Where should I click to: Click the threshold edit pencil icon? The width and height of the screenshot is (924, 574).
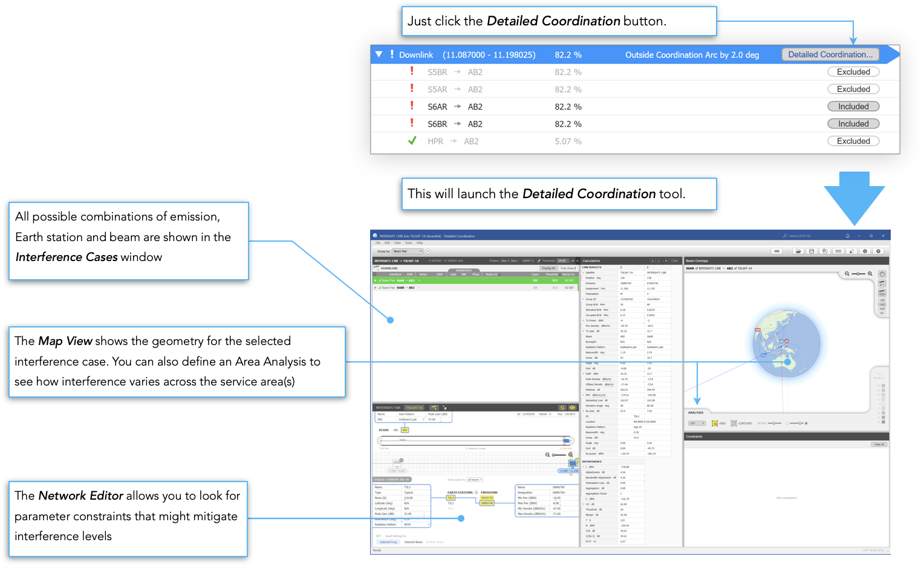tap(538, 261)
